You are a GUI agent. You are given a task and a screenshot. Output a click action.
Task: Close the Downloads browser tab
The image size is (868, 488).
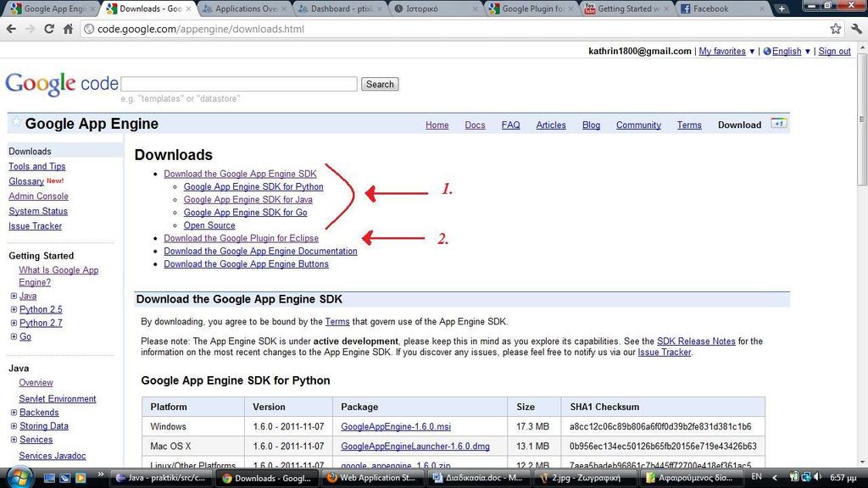[189, 8]
